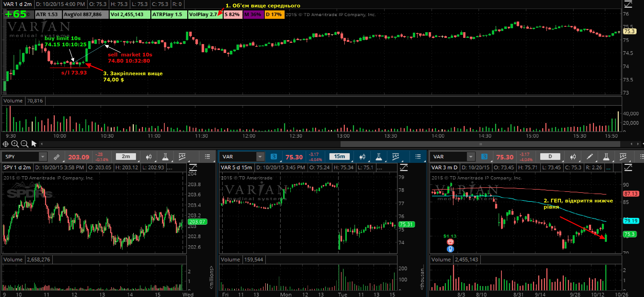This screenshot has height=297, width=644.
Task: Click the auto-scale icon on the VAR daily price axis
Action: (628, 167)
